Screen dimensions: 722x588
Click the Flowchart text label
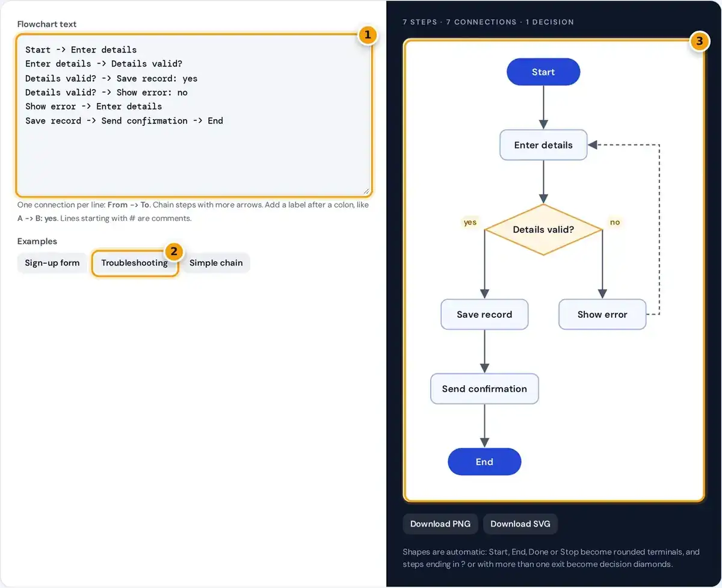[x=47, y=24]
